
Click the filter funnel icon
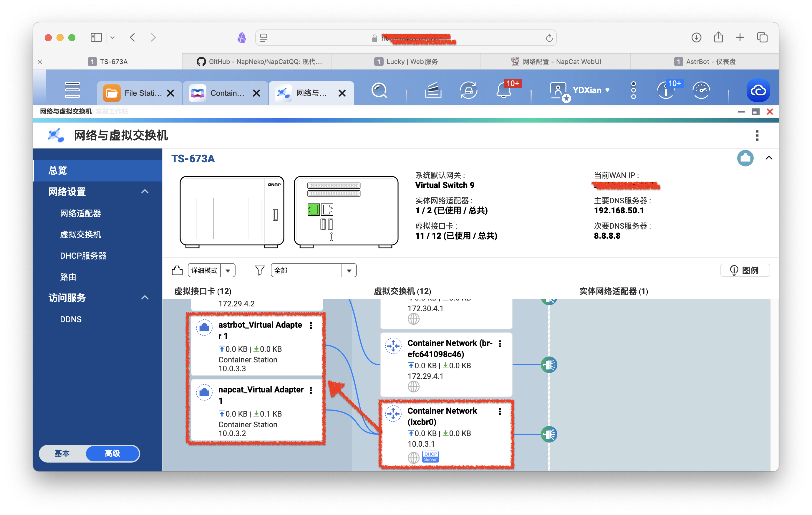point(260,270)
